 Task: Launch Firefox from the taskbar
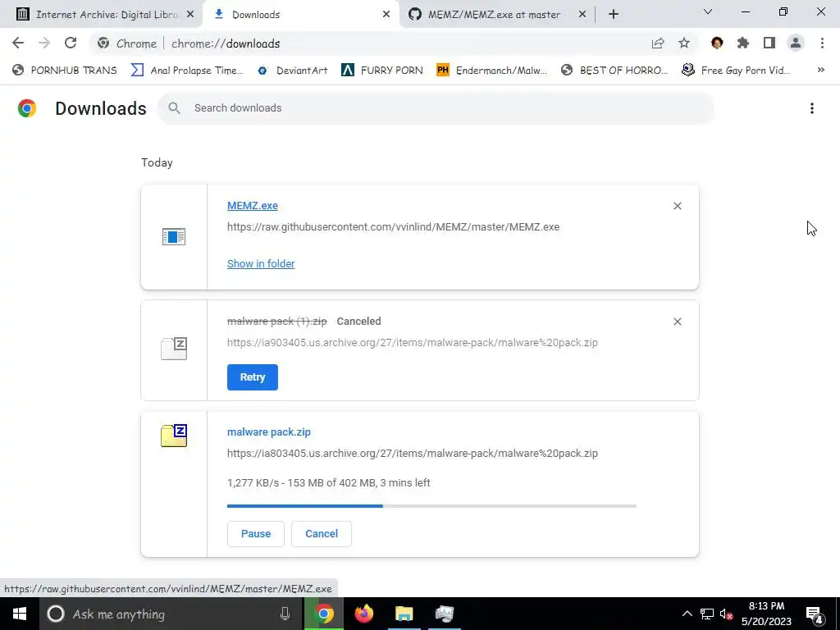364,614
